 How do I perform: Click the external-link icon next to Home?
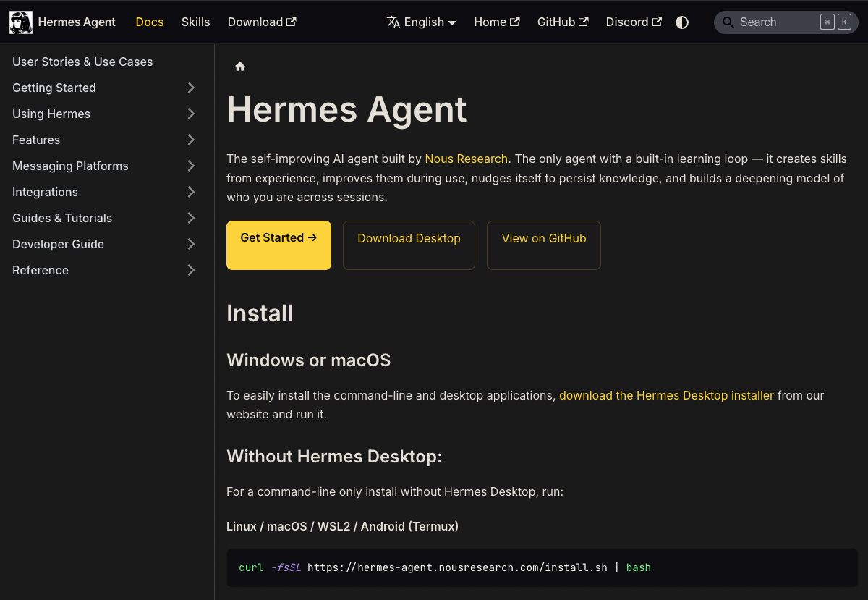[515, 22]
